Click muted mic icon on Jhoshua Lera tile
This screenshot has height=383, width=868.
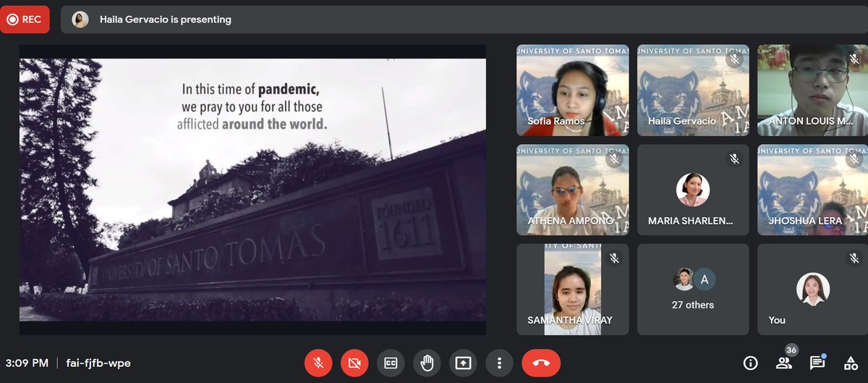click(854, 159)
